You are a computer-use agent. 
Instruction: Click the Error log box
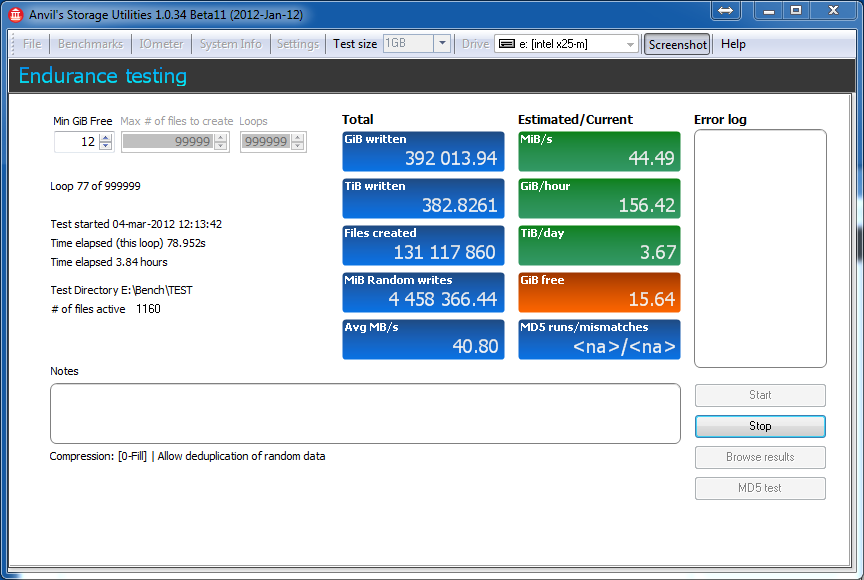click(760, 248)
